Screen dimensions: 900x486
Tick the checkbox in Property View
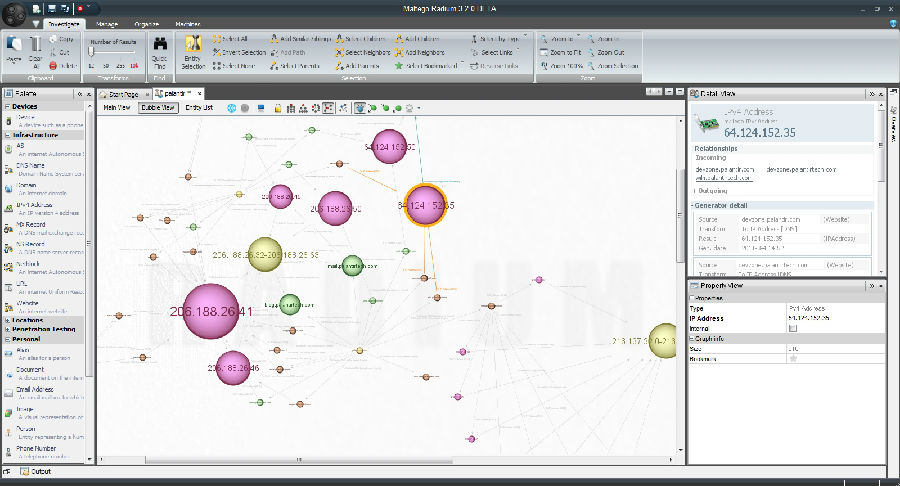coord(793,327)
